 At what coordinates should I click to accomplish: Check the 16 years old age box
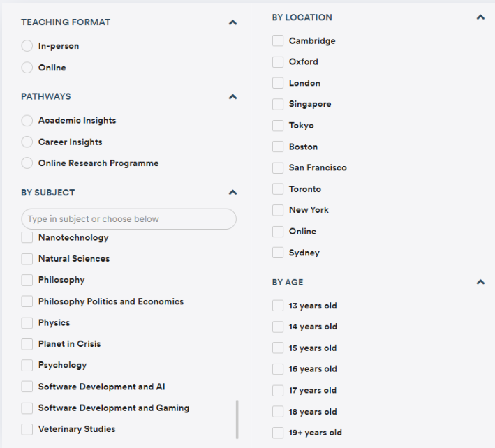pos(278,369)
